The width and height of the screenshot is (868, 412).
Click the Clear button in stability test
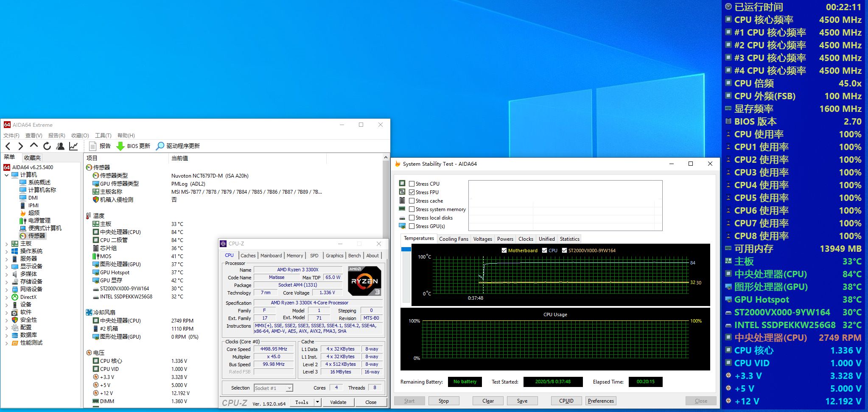point(488,401)
